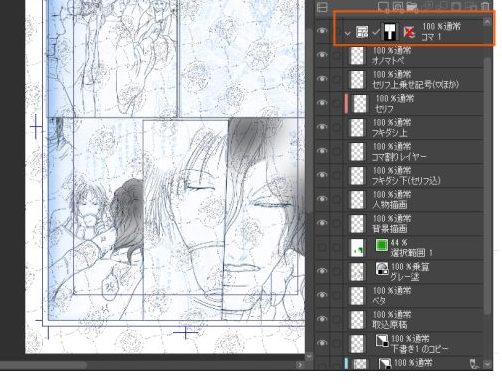Hide the コマ 1 layer folder
The height and width of the screenshot is (392, 502).
[x=322, y=31]
